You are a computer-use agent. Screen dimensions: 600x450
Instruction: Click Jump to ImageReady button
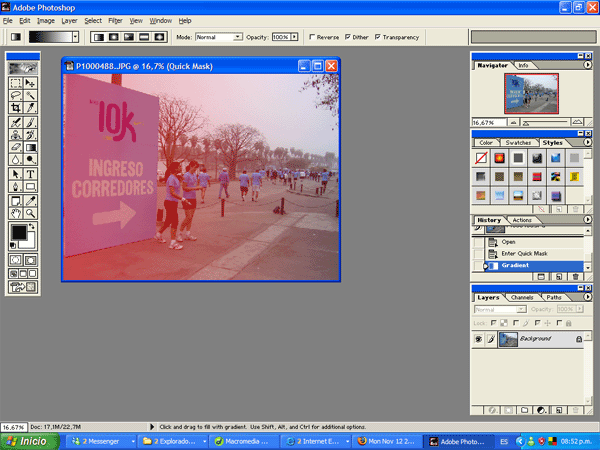[23, 287]
